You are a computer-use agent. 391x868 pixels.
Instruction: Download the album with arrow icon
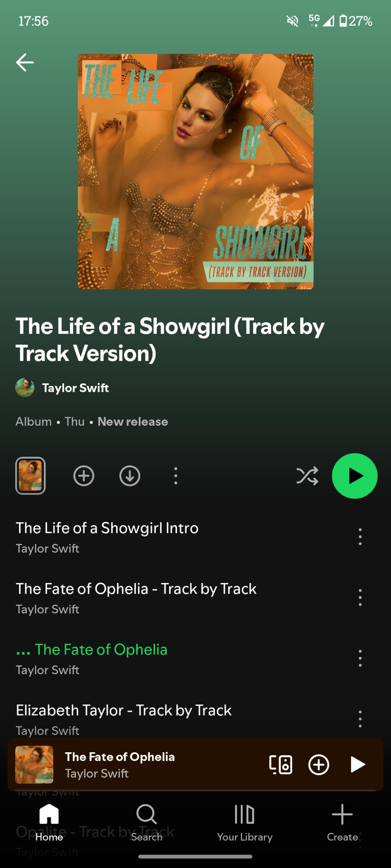[130, 476]
